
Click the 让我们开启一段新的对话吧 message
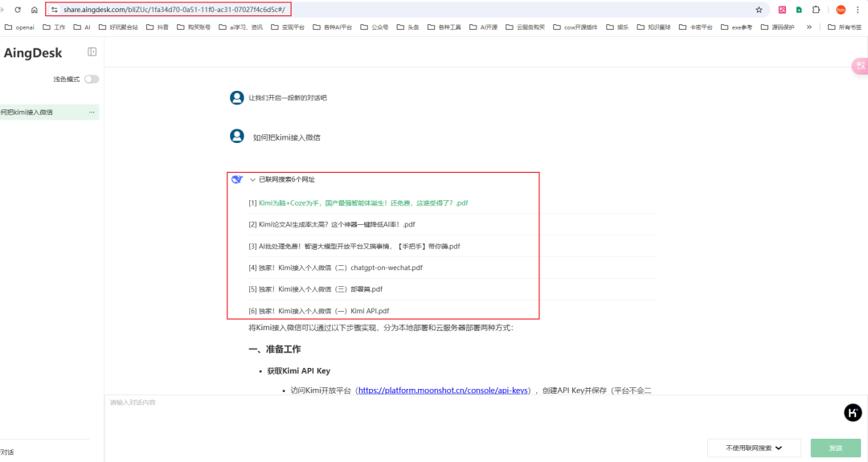click(x=287, y=98)
